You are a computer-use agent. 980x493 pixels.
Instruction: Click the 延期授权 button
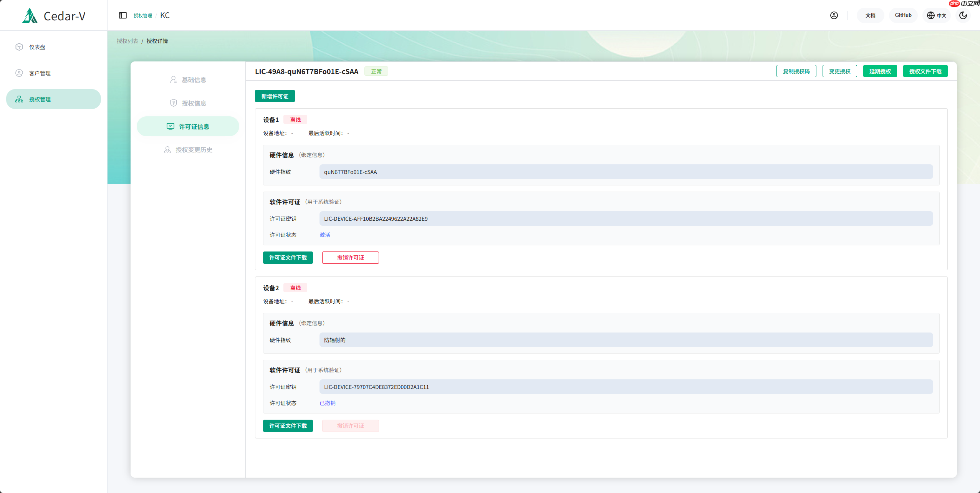click(880, 71)
